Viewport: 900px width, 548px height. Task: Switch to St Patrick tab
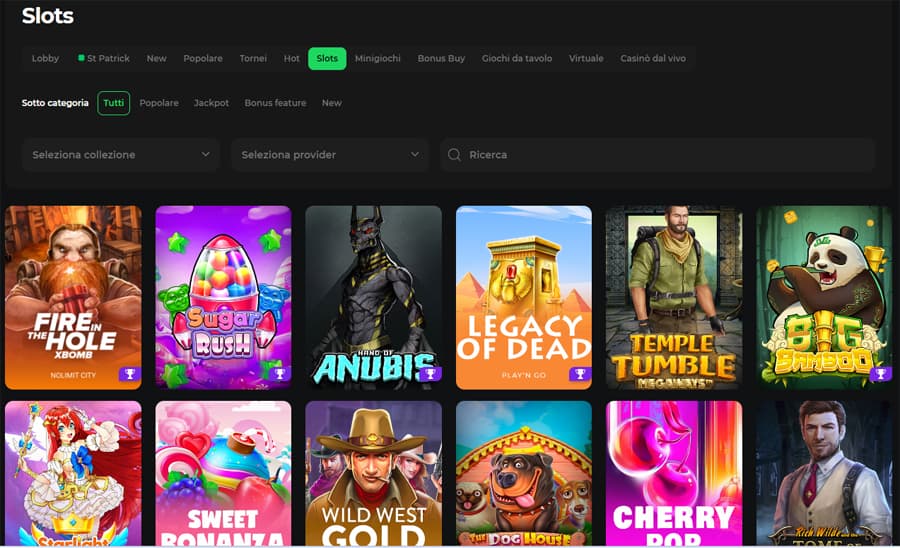pyautogui.click(x=104, y=59)
